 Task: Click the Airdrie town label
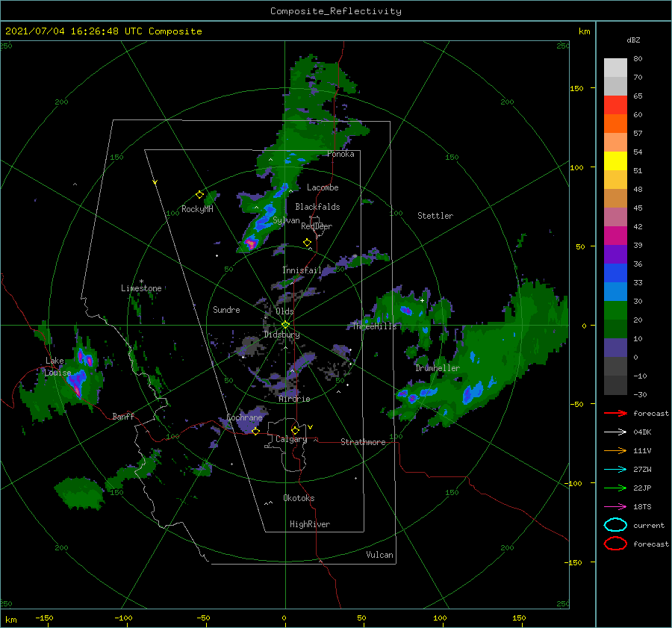tap(294, 399)
